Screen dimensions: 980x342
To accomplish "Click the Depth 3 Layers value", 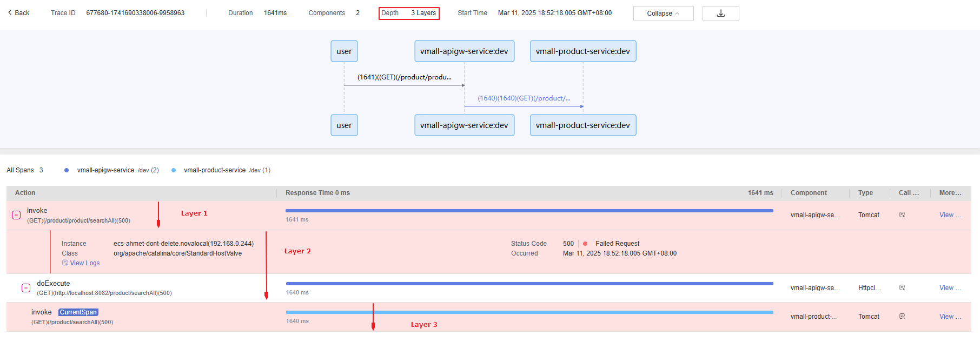I will (x=423, y=13).
